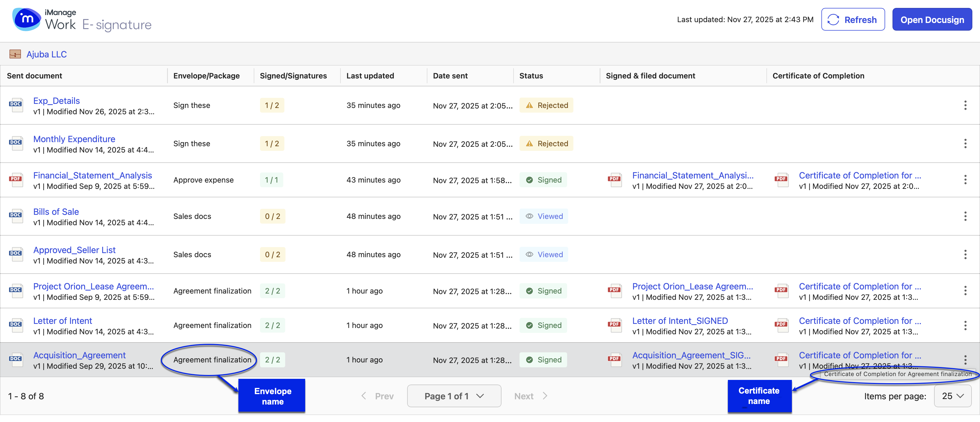
Task: Open the Ajuba LLC workspace link
Action: [46, 54]
